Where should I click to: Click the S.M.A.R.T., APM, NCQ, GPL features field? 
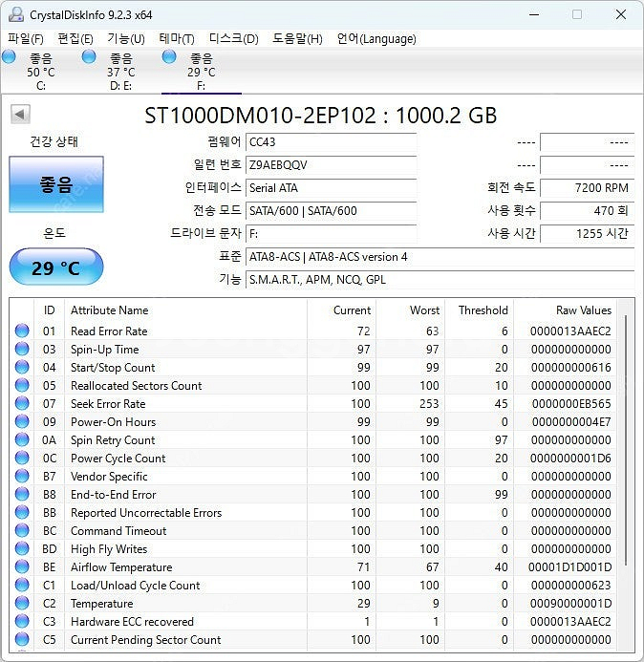[x=440, y=279]
